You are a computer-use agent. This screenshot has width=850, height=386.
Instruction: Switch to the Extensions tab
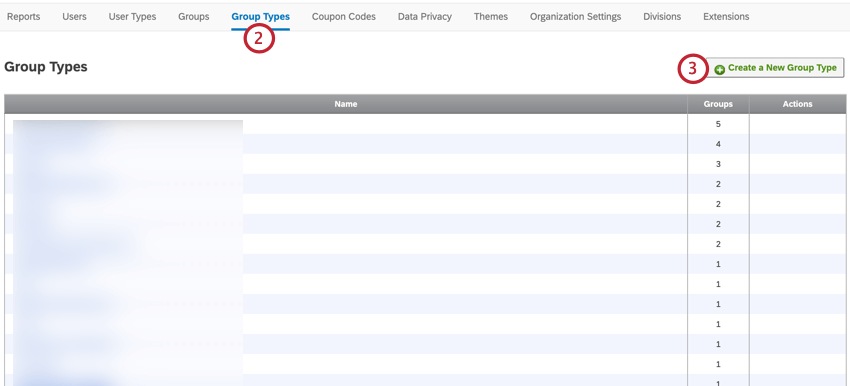(726, 17)
